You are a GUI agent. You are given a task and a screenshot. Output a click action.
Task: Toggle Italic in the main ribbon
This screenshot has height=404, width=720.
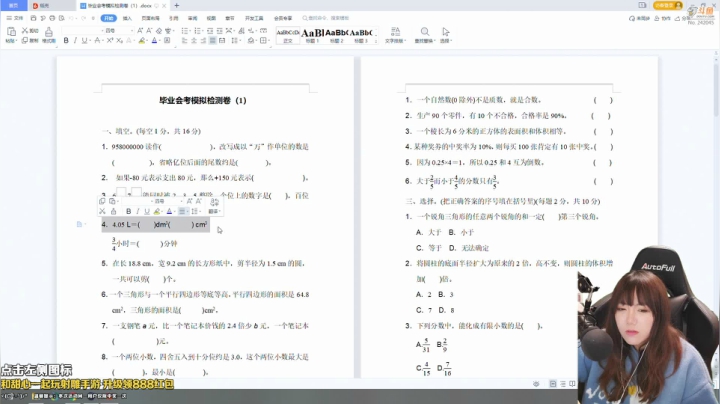(75, 40)
